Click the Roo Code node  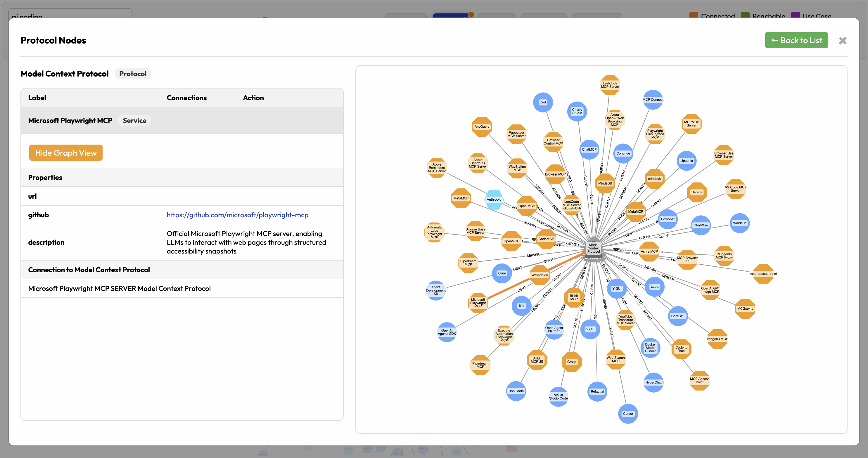pos(516,391)
